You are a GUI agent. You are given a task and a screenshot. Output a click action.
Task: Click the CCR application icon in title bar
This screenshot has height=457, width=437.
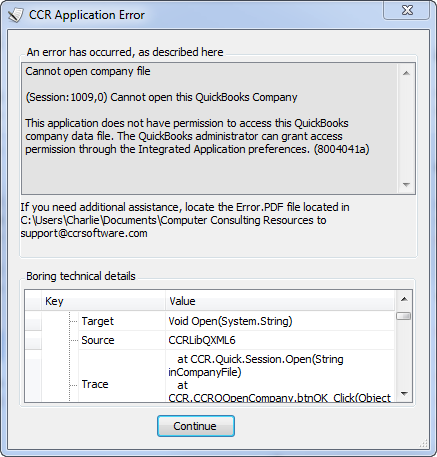pyautogui.click(x=15, y=15)
